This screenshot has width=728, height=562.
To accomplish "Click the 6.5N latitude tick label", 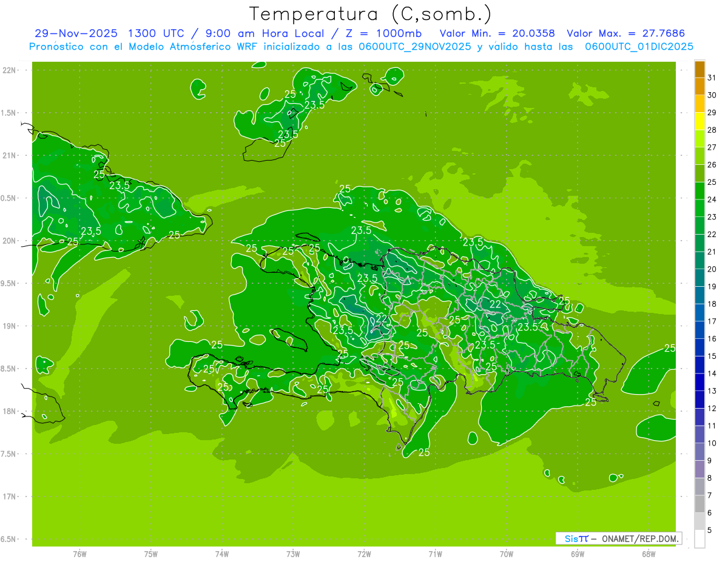I will click(9, 539).
